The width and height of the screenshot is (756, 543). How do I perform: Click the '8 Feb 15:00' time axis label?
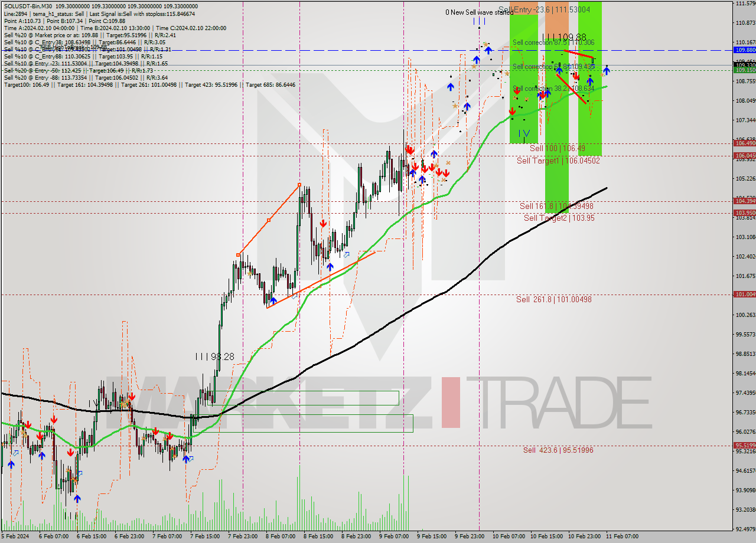tap(320, 537)
